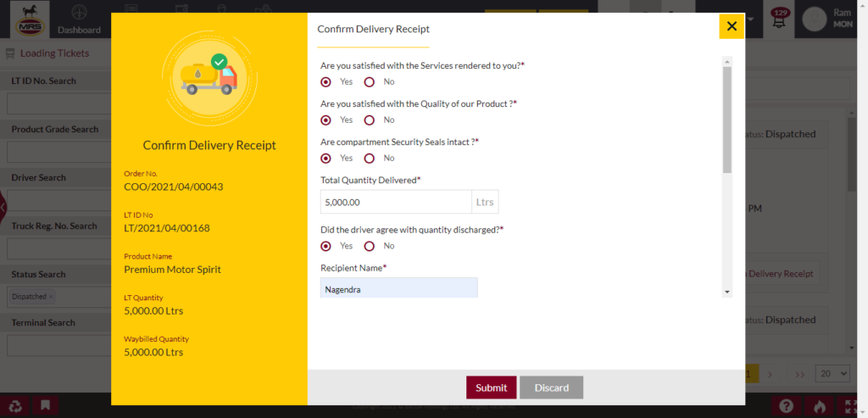Jump to last page double arrow
868x418 pixels.
pos(799,374)
